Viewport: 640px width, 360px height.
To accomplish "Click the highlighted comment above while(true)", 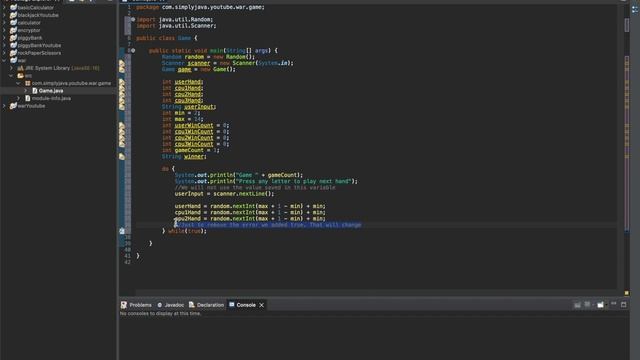I will point(268,225).
